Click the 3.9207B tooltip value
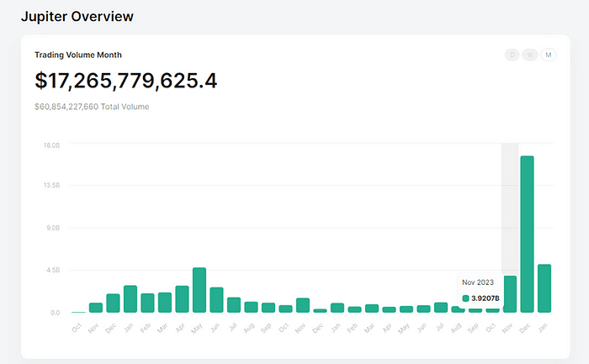This screenshot has width=589, height=364. [x=486, y=298]
